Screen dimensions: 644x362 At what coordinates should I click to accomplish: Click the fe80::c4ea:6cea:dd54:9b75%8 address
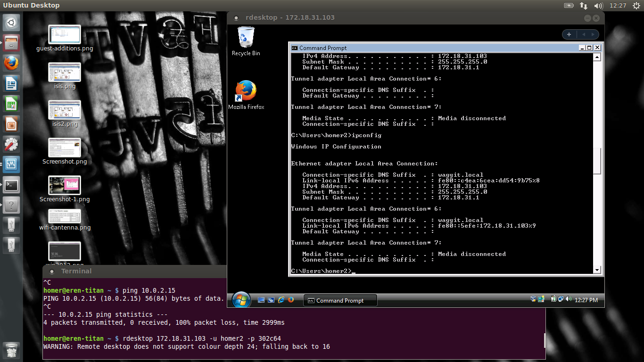[x=489, y=181]
